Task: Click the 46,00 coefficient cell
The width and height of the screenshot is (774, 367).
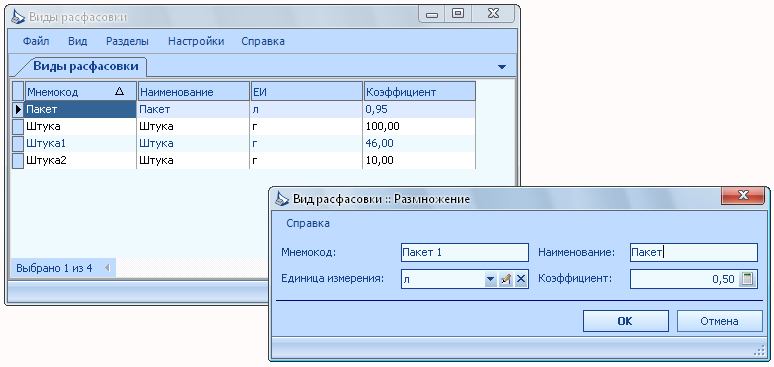Action: click(x=420, y=143)
